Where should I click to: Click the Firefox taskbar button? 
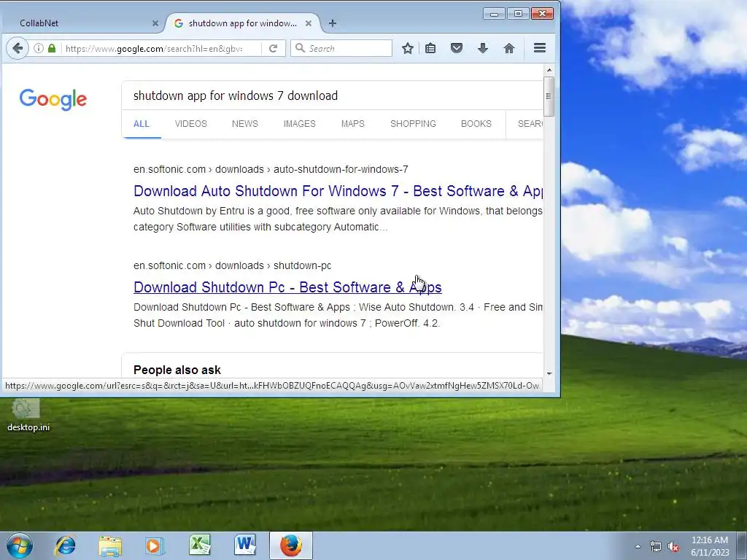coord(290,545)
